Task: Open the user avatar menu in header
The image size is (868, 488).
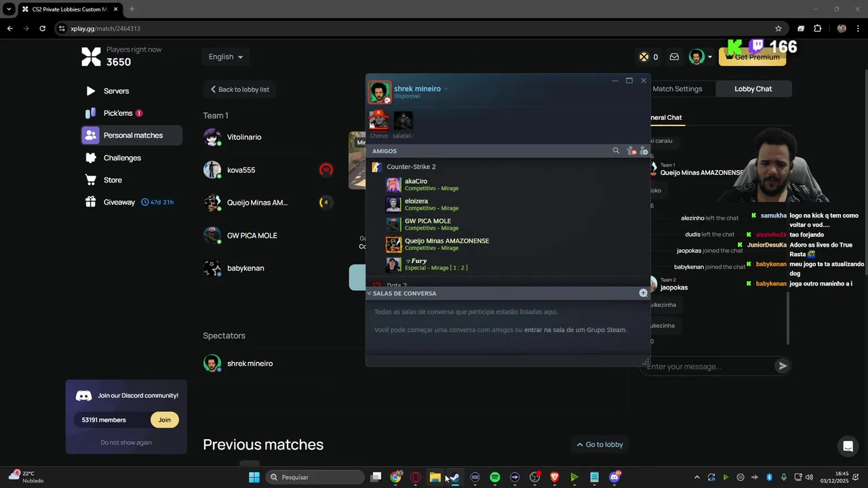Action: click(700, 57)
